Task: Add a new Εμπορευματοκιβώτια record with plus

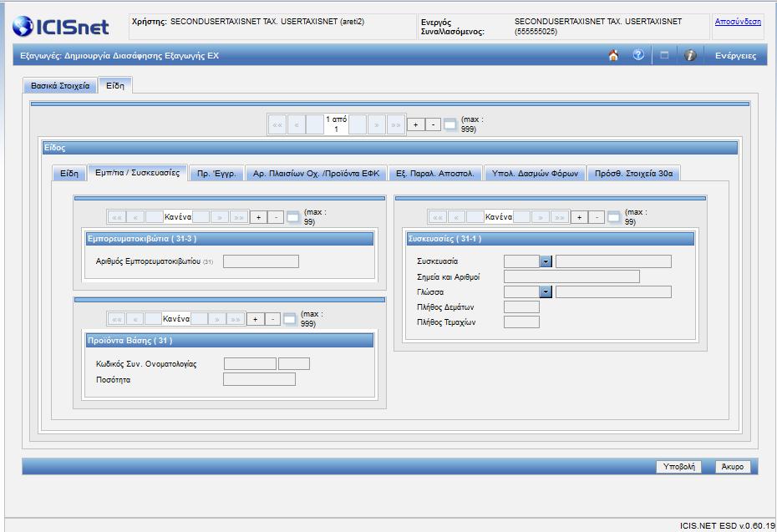Action: tap(259, 217)
